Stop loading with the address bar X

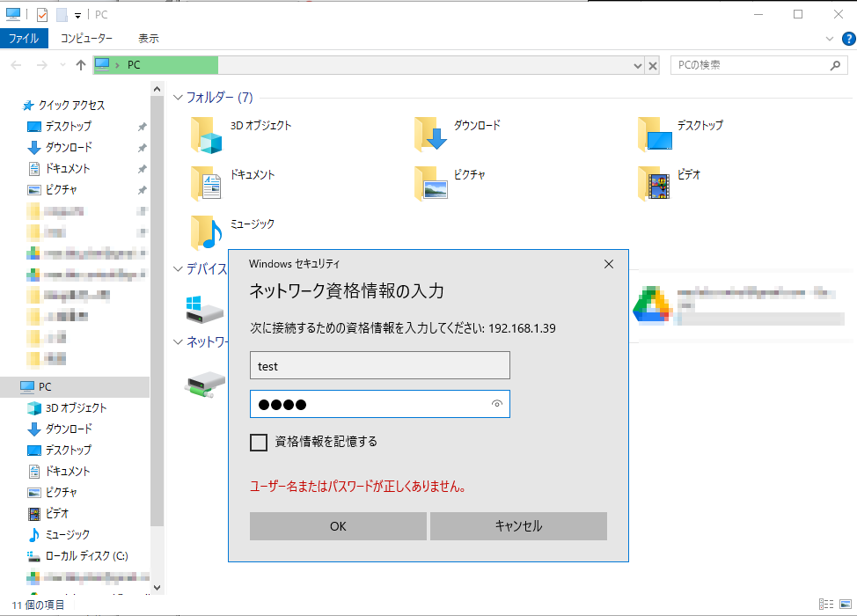click(x=653, y=66)
